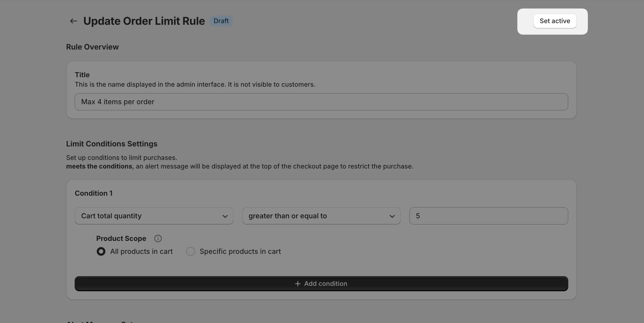Screen dimensions: 644x323
Task: Add a new condition to the rule
Action: (x=321, y=283)
